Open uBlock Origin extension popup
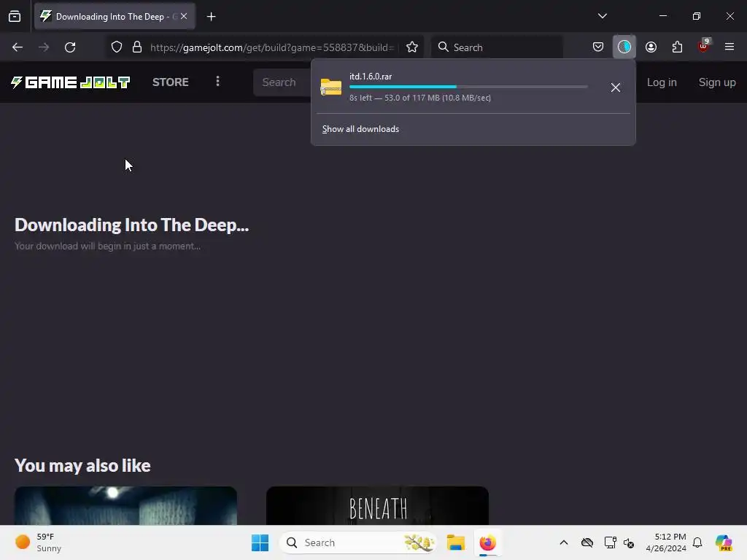Screen dimensions: 747x560 704,46
